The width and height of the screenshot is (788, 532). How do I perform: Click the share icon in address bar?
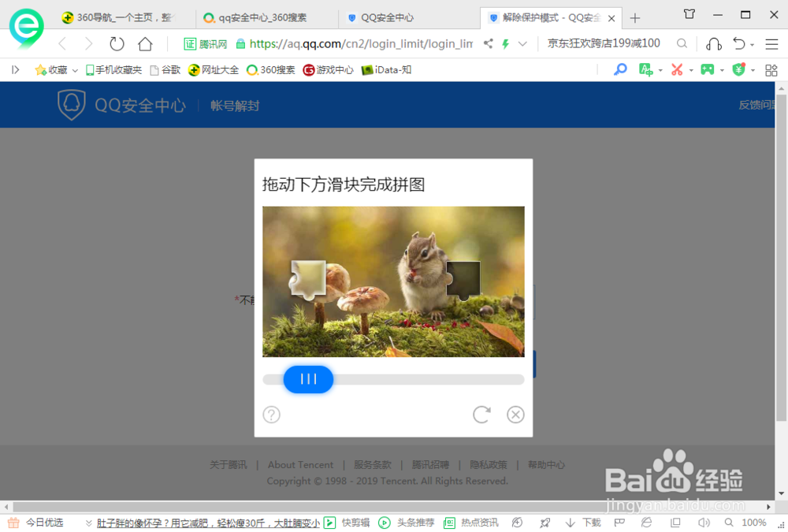tap(488, 44)
